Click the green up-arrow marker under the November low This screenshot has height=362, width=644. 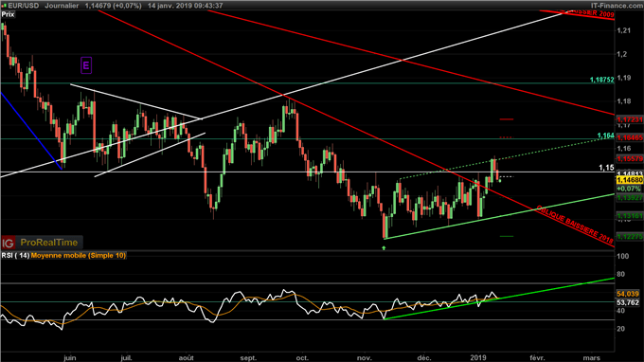(x=384, y=247)
